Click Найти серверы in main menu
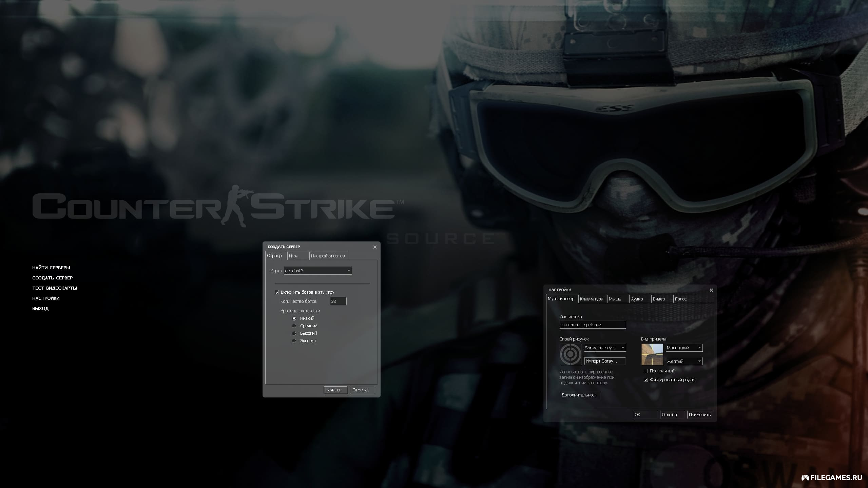The height and width of the screenshot is (488, 868). [51, 268]
